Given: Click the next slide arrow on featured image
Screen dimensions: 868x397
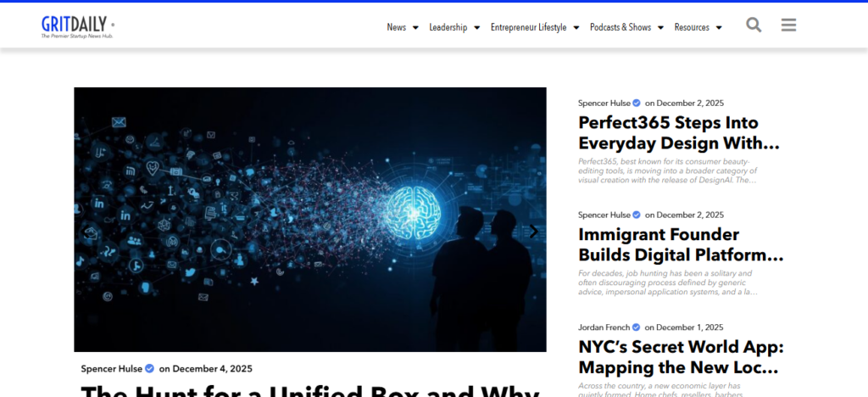Looking at the screenshot, I should [x=533, y=231].
